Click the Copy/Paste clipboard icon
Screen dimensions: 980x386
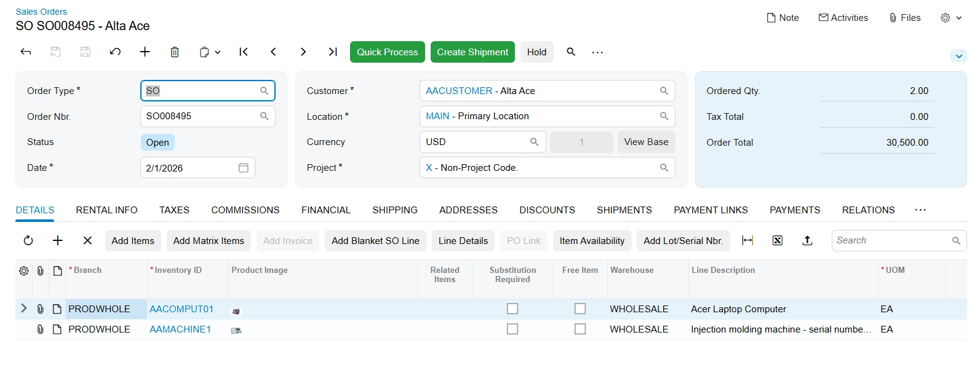point(204,52)
